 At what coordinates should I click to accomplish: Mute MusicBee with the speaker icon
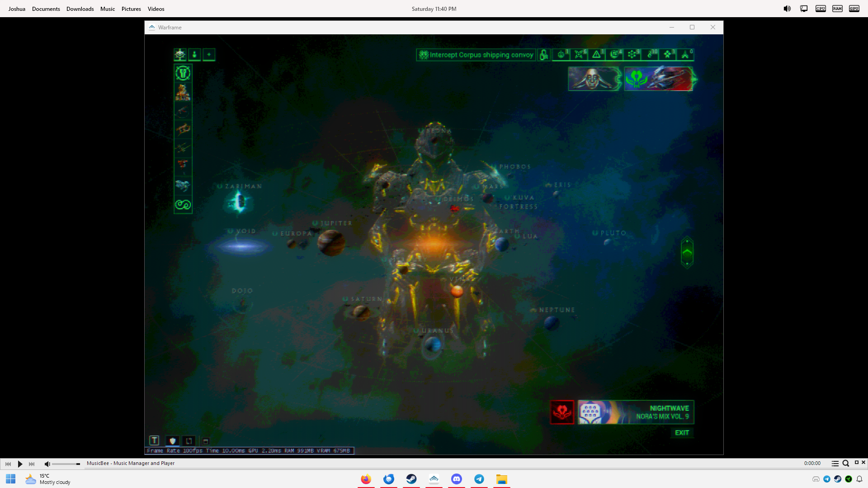coord(47,464)
